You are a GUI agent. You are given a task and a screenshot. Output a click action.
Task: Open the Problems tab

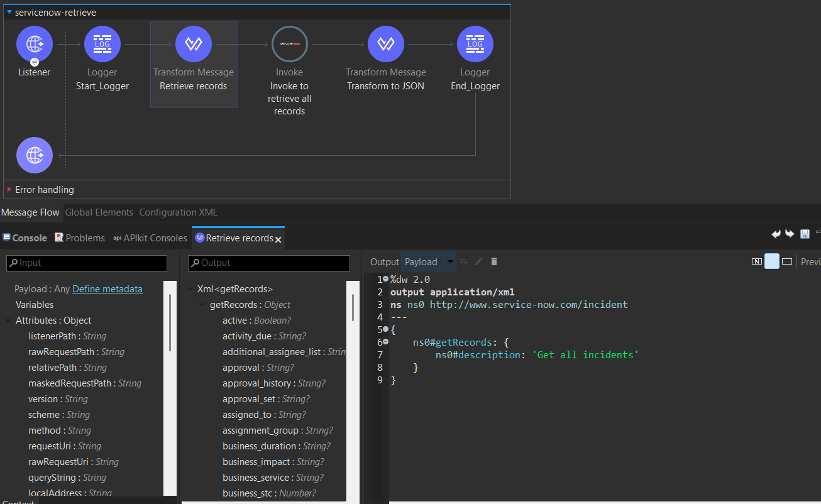[80, 238]
